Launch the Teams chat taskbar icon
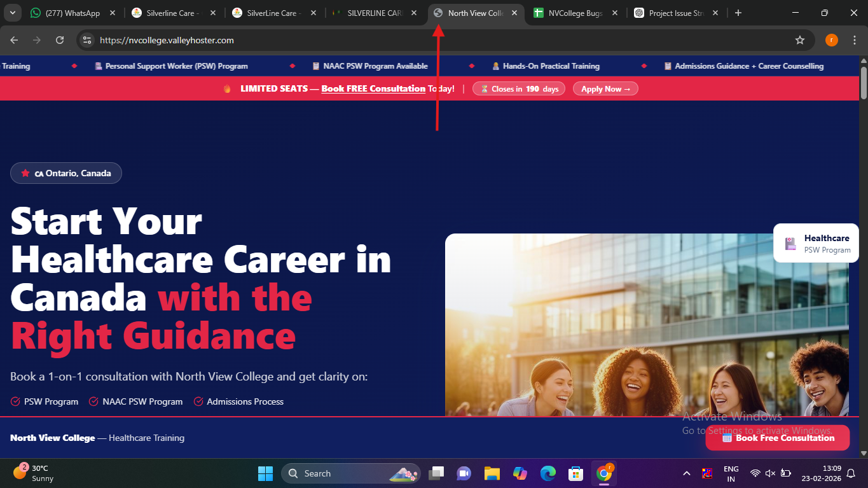Viewport: 868px width, 488px height. (464, 473)
